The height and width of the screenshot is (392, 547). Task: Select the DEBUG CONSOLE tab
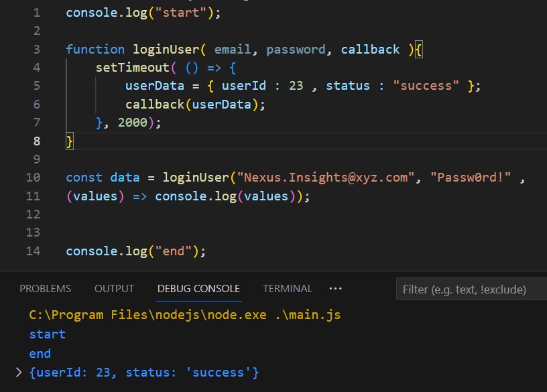198,289
